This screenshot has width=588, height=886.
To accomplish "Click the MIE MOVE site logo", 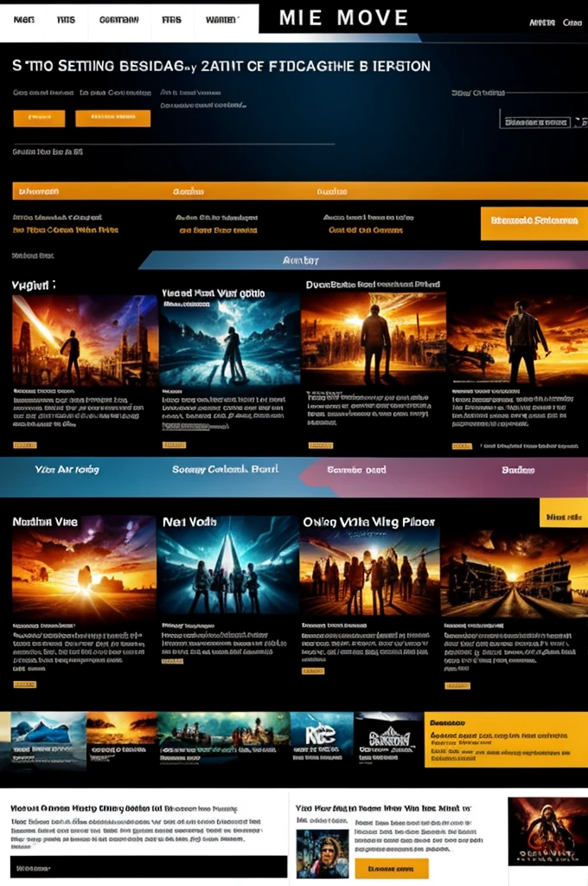I will (x=343, y=17).
